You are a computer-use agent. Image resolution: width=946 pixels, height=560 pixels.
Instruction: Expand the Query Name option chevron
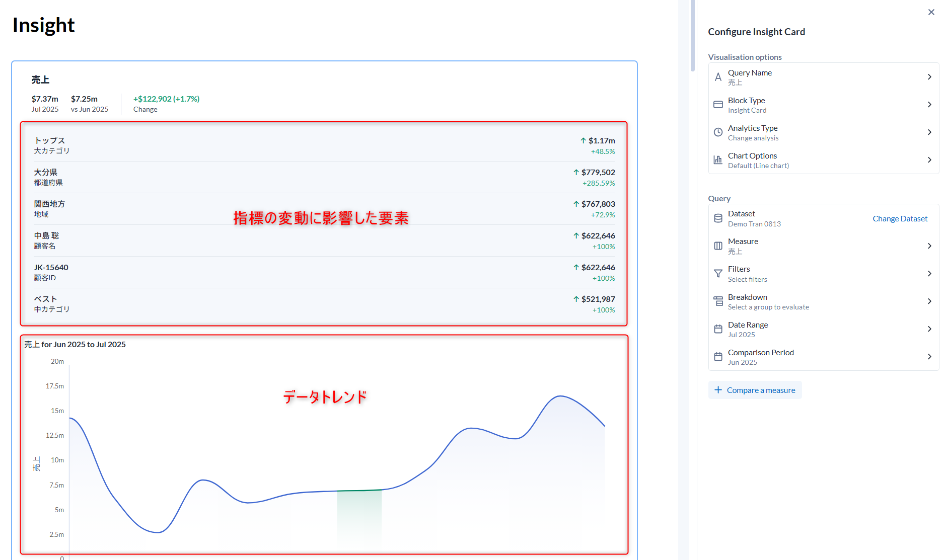coord(929,77)
